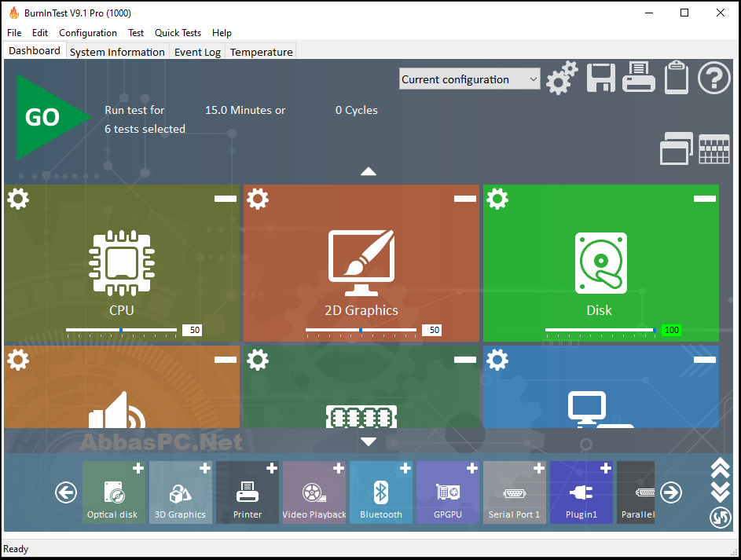The height and width of the screenshot is (560, 741).
Task: Click the 0 Cycles text
Action: click(356, 110)
